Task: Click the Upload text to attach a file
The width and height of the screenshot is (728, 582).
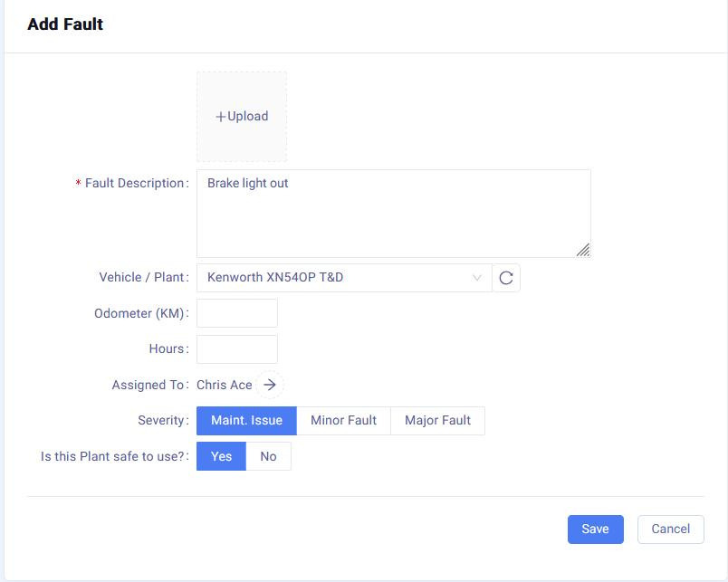Action: (248, 117)
